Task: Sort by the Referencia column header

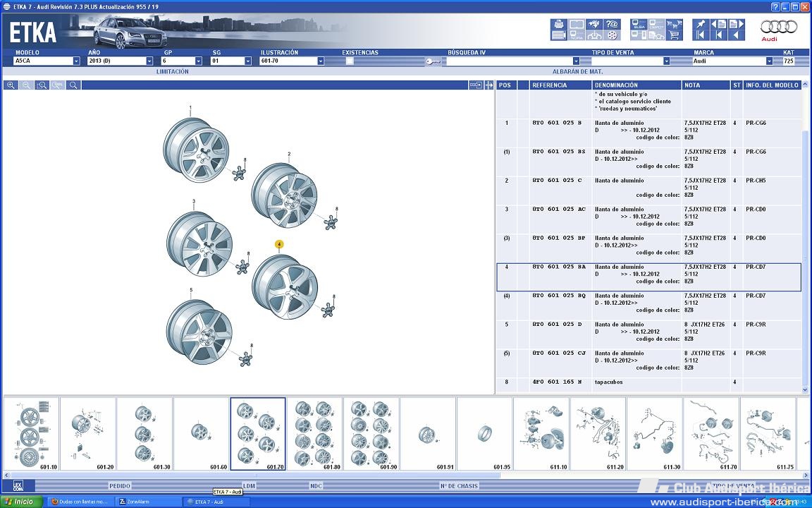Action: [561, 85]
